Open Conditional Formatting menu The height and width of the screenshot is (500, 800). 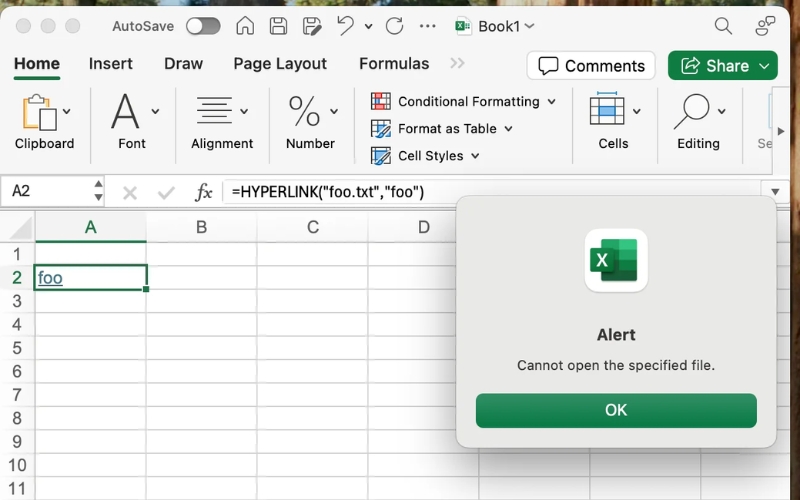(x=463, y=102)
